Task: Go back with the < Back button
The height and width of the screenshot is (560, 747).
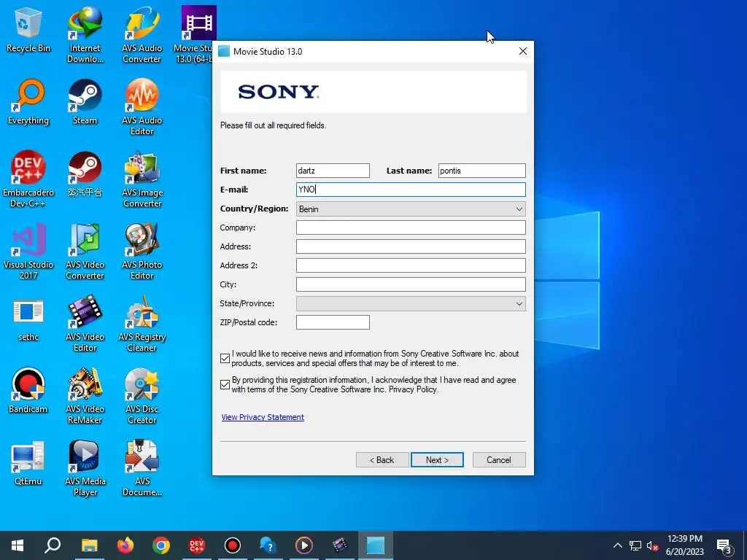Action: (382, 460)
